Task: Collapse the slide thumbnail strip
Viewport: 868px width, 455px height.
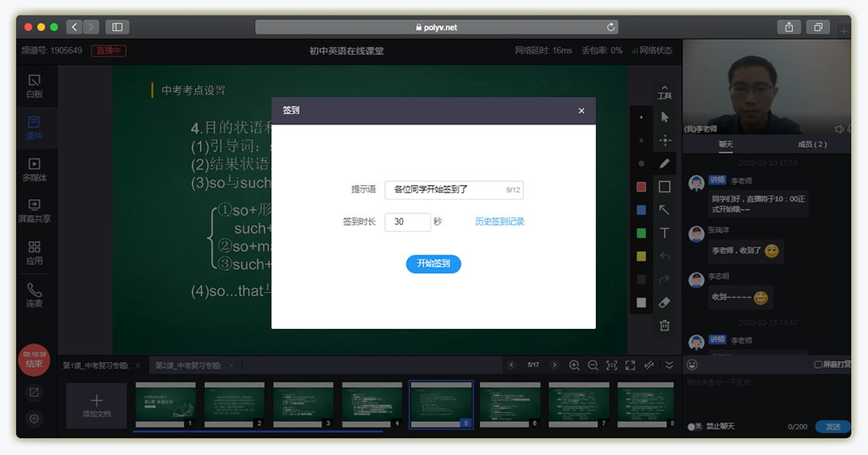Action: coord(669,364)
